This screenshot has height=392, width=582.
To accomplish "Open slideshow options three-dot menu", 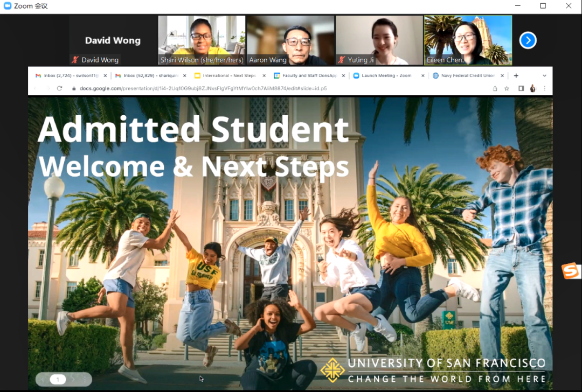I will [x=85, y=380].
